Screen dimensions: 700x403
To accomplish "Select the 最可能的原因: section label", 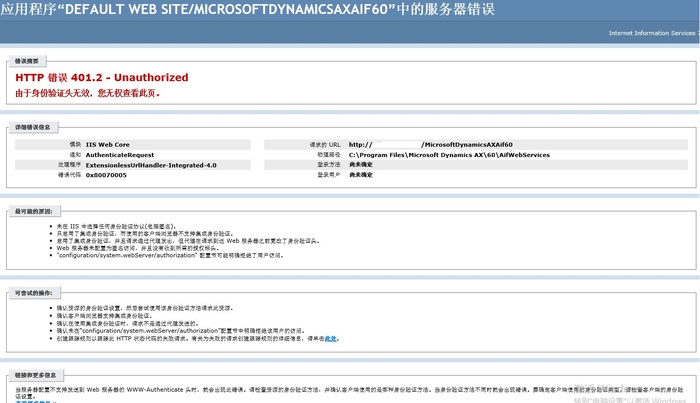I will tap(33, 211).
